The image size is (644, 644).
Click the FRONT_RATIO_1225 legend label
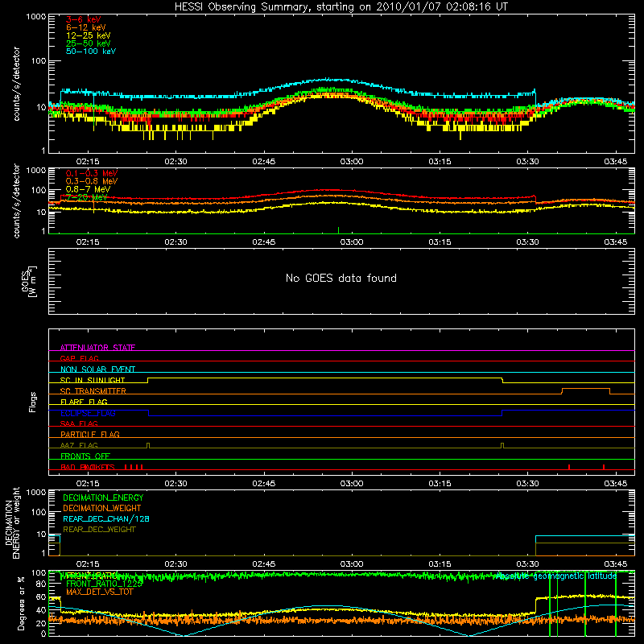click(105, 584)
